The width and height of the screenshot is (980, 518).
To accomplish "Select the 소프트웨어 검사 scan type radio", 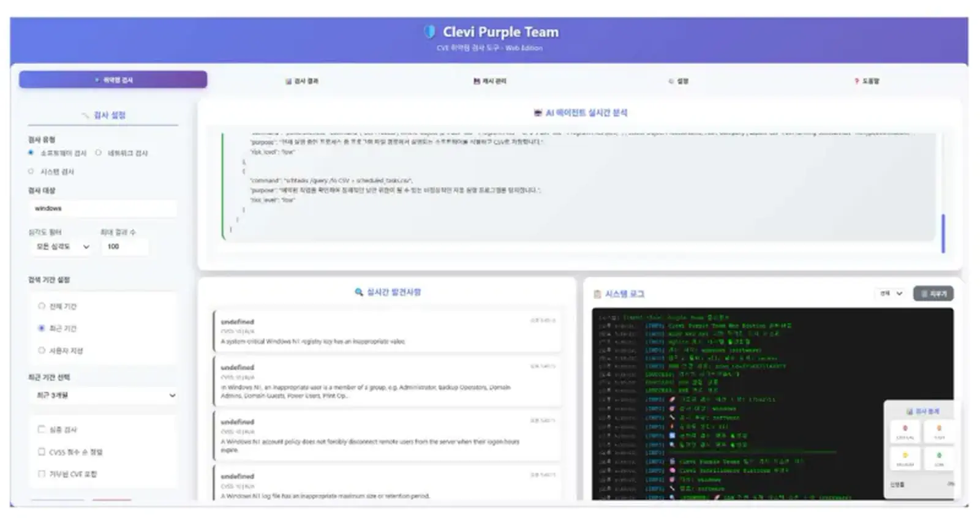I will point(31,153).
